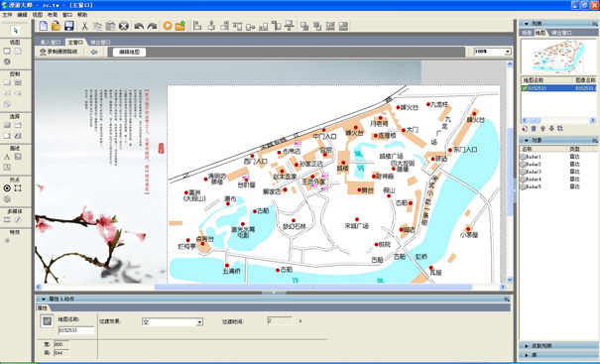
Task: Click the red X delete icon in toolbar
Action: coord(123,26)
